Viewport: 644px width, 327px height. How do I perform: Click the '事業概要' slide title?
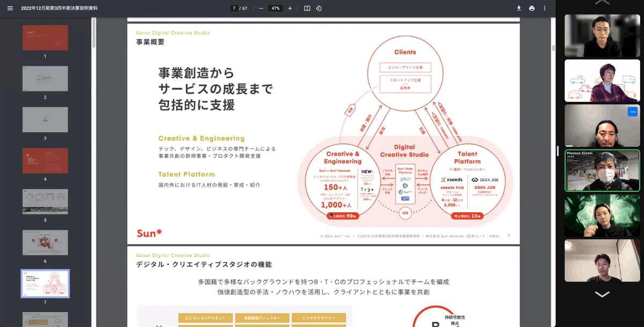point(150,42)
